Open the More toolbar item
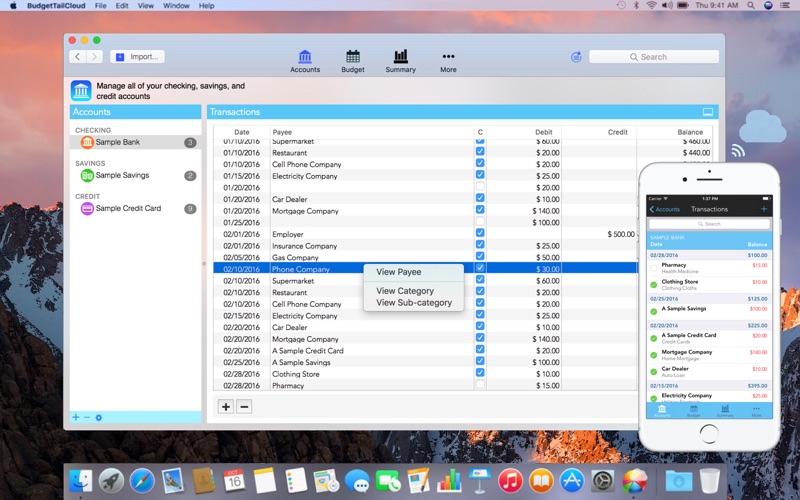Screen dimensions: 800x500 [448, 61]
